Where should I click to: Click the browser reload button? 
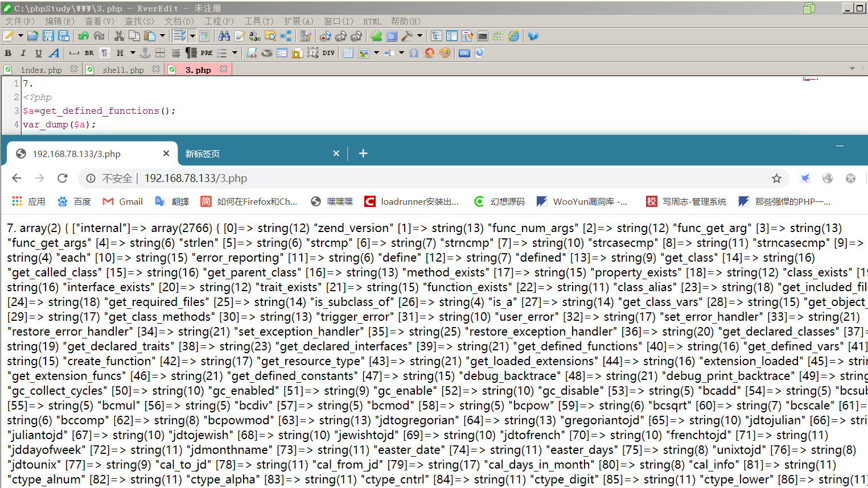pos(63,179)
